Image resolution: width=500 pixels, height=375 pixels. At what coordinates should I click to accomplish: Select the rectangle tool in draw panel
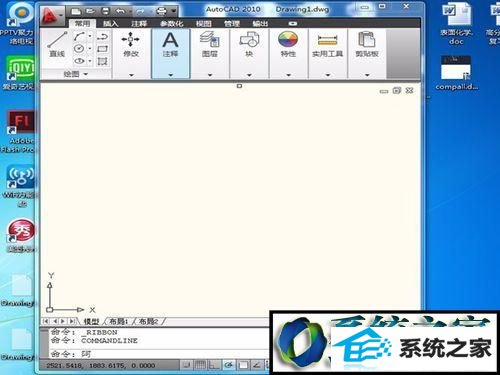[x=102, y=49]
